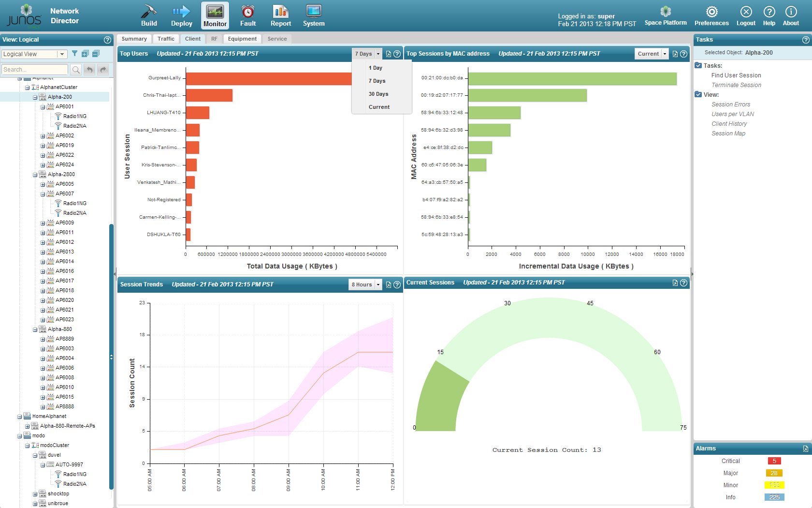This screenshot has width=812, height=508.
Task: Click the filter funnel icon in View pane
Action: 74,54
